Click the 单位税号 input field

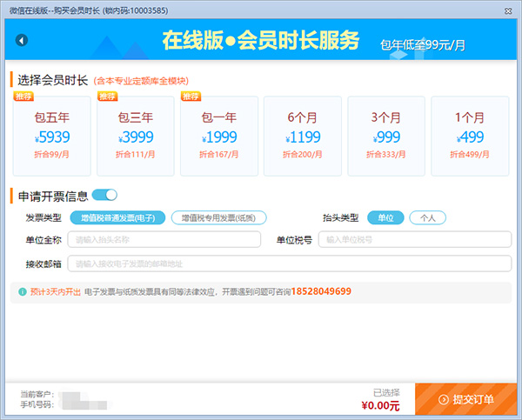(x=415, y=240)
